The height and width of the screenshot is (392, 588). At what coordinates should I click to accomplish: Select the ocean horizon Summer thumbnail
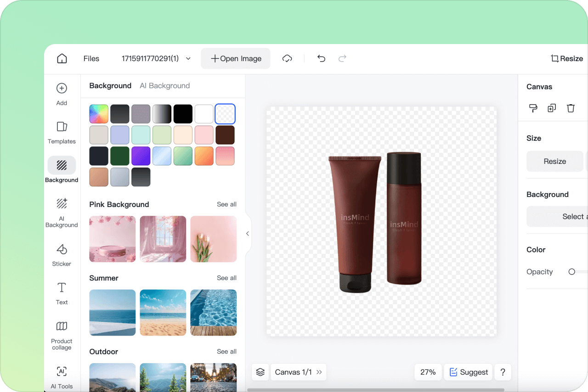[113, 313]
